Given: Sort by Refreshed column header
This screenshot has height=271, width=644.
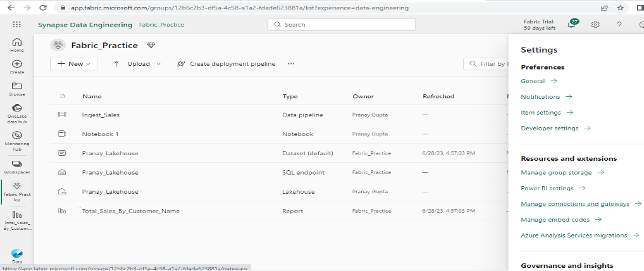Looking at the screenshot, I should 438,96.
